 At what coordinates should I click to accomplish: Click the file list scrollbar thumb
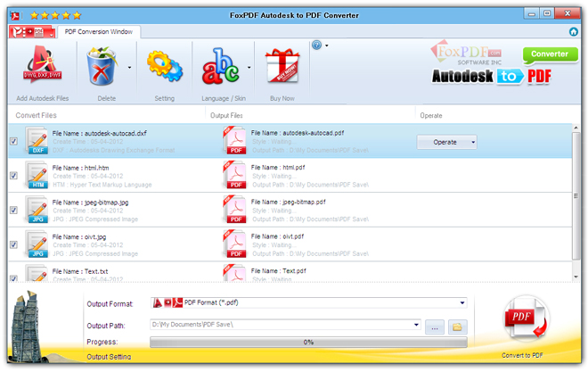click(x=576, y=195)
